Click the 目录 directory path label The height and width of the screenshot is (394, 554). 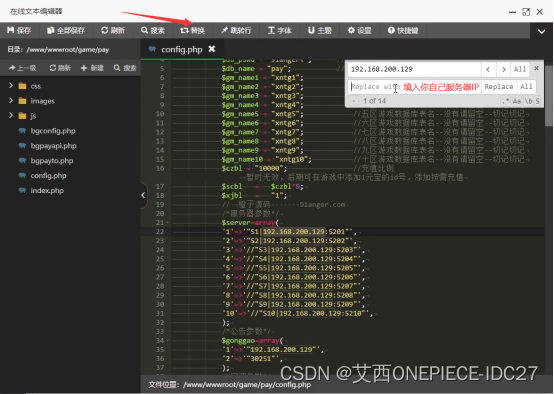tap(58, 49)
